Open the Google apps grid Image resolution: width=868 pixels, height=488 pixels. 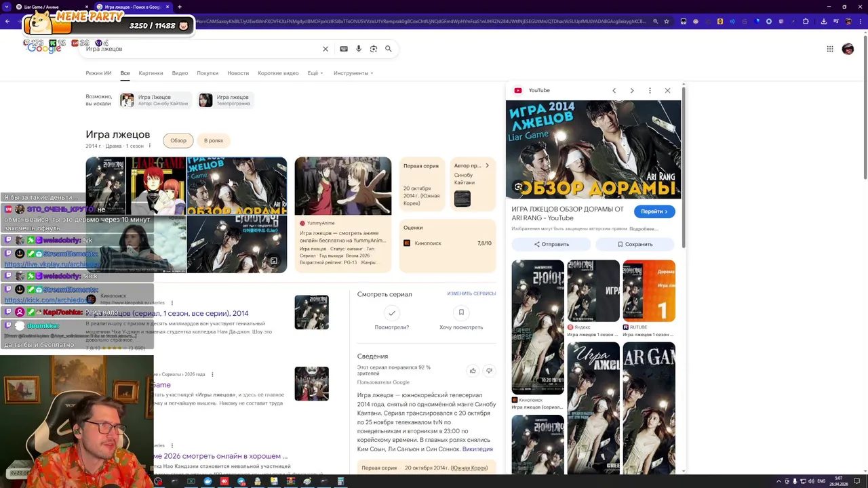click(829, 49)
